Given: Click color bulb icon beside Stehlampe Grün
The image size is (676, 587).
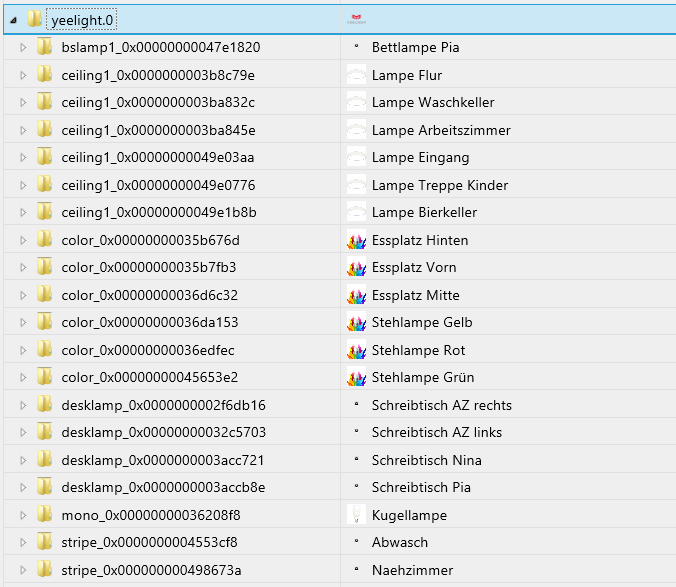Looking at the screenshot, I should coord(357,378).
